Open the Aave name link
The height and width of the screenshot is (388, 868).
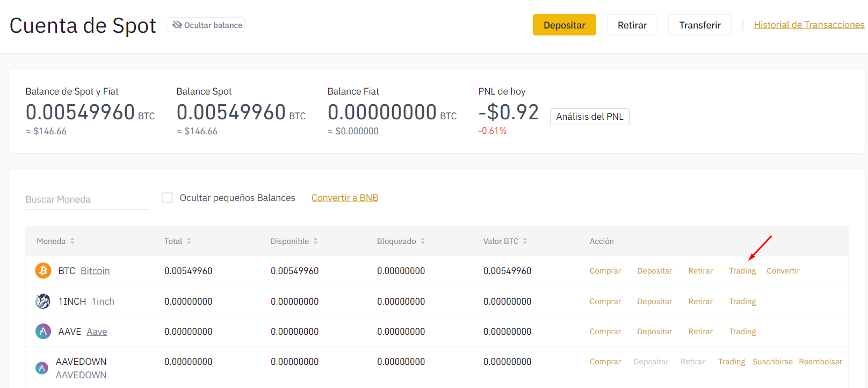(x=97, y=332)
